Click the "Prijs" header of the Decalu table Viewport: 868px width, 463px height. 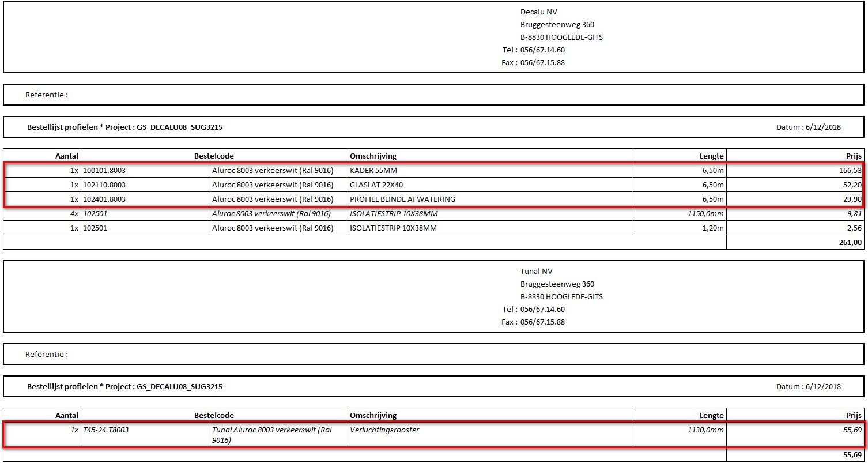tap(854, 156)
